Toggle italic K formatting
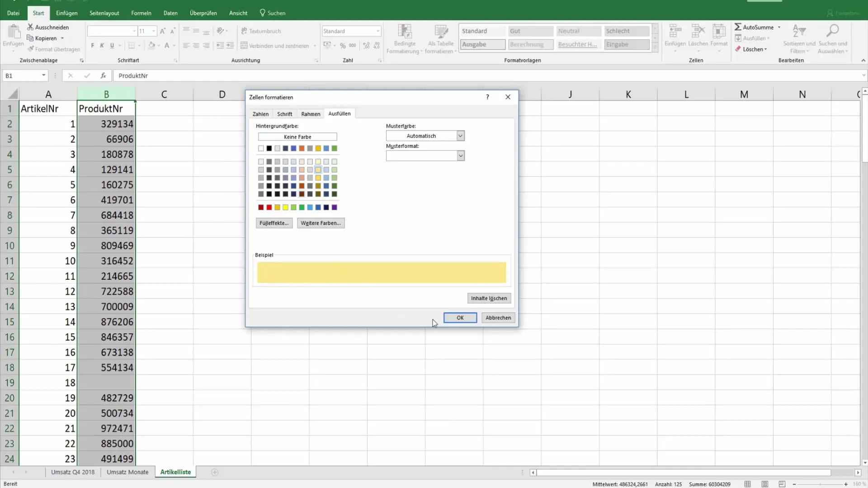 coord(102,46)
